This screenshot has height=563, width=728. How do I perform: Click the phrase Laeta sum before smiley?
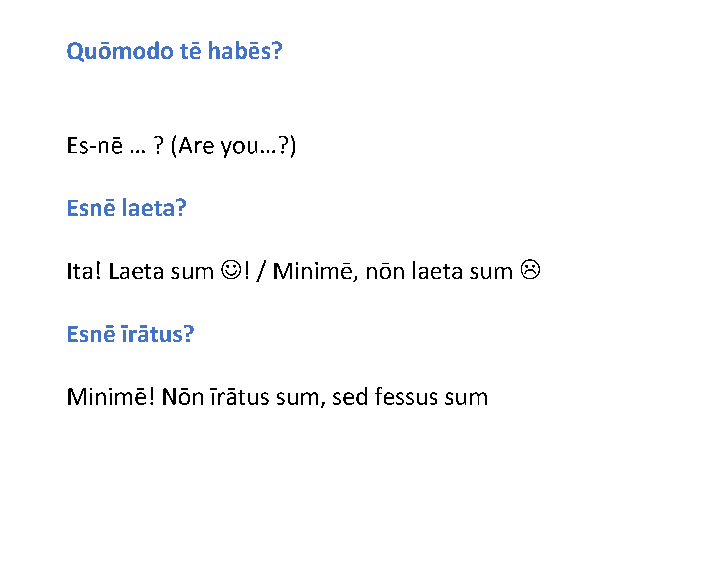tap(161, 271)
